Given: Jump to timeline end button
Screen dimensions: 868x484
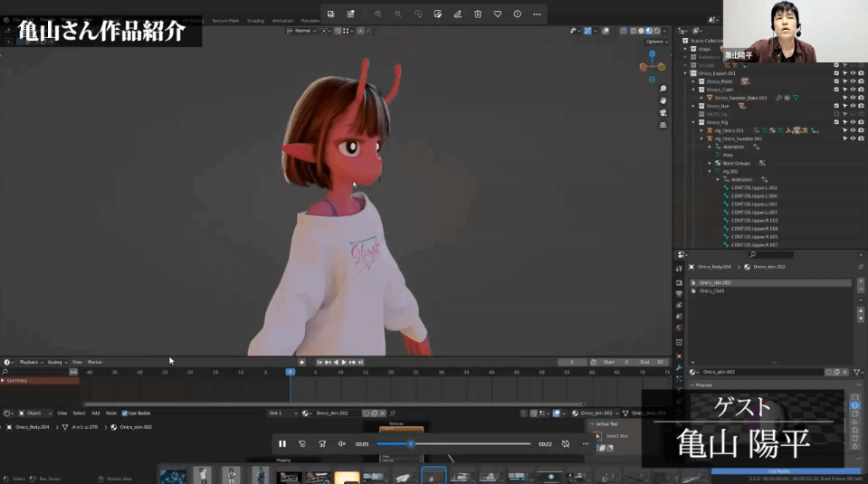Looking at the screenshot, I should [360, 362].
